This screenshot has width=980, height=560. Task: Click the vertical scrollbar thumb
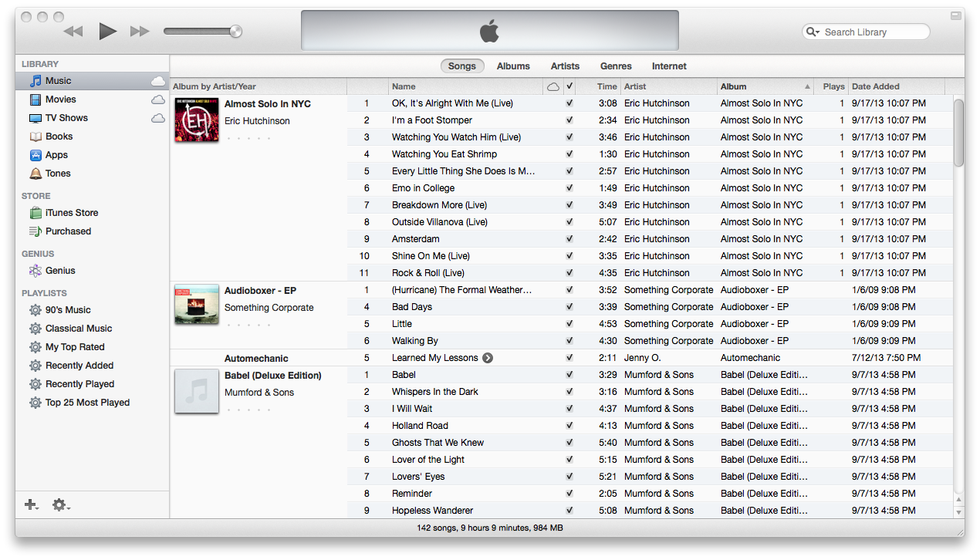(959, 133)
